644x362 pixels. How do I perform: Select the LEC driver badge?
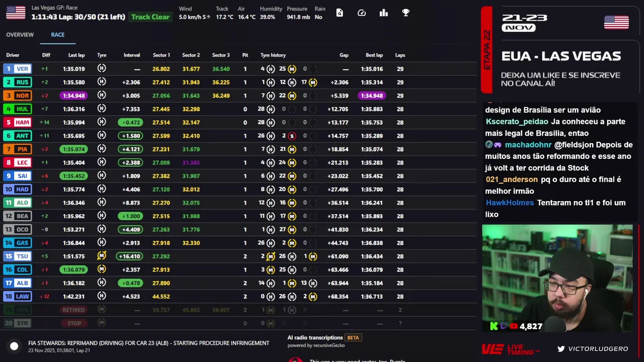tap(17, 162)
